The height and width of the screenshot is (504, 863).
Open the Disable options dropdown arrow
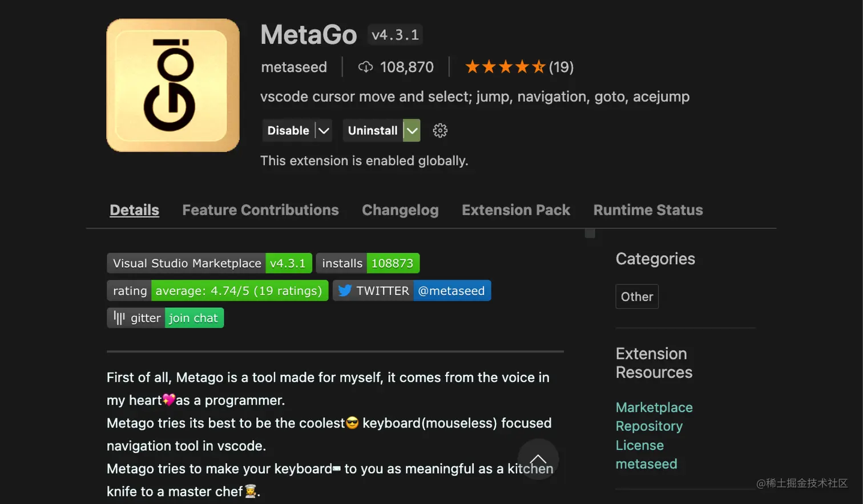pos(322,130)
